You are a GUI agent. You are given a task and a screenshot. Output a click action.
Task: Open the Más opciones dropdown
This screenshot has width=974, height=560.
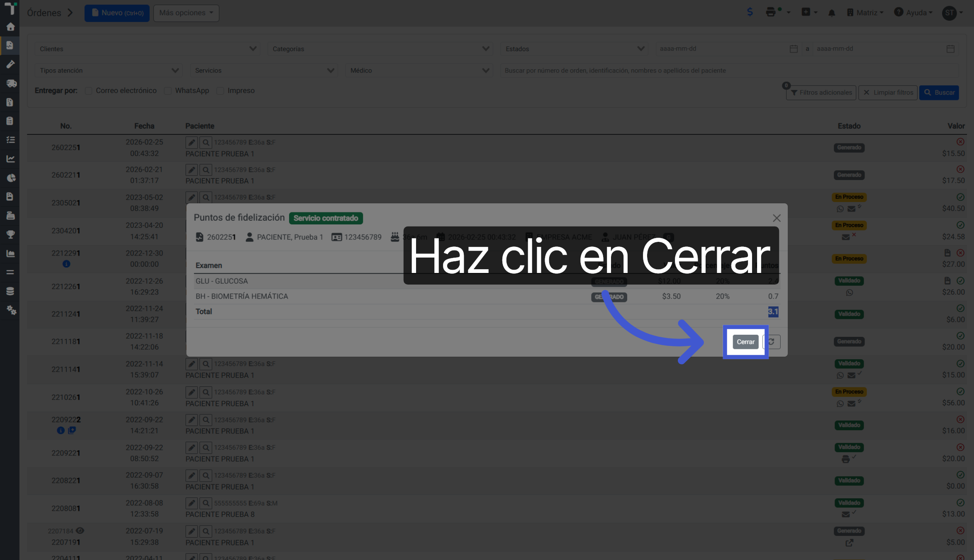tap(186, 13)
